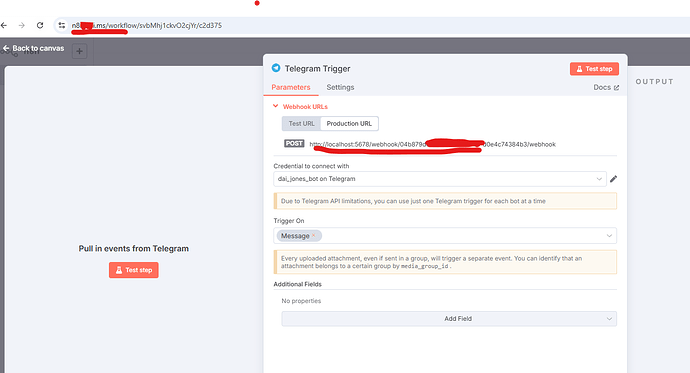Open the Docs external link

[x=606, y=87]
